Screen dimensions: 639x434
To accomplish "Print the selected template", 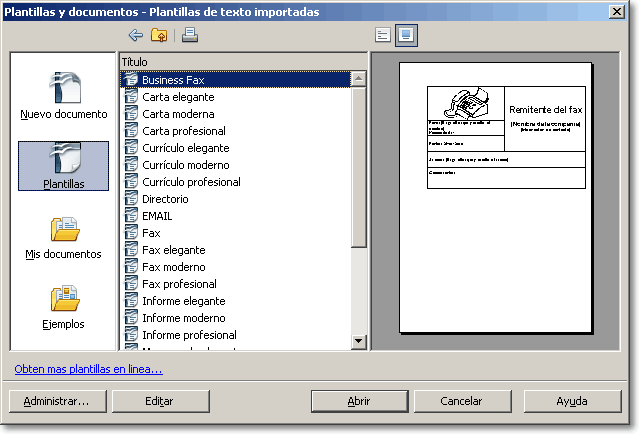I will click(189, 35).
